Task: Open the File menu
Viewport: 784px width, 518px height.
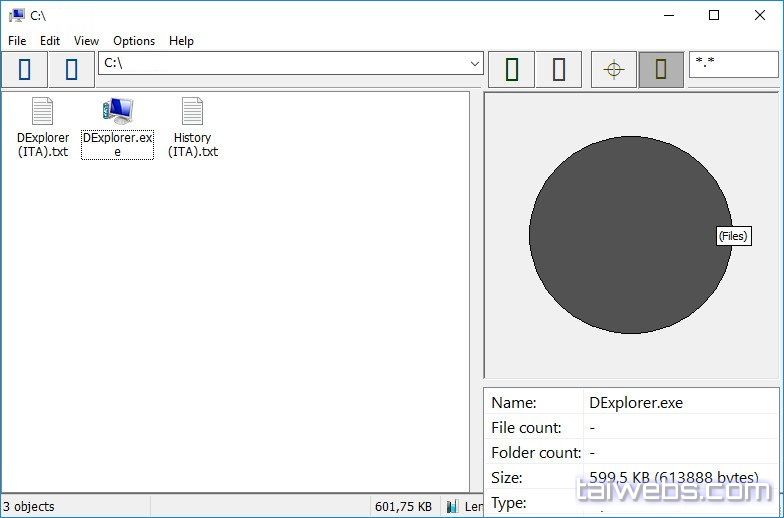Action: pyautogui.click(x=17, y=41)
